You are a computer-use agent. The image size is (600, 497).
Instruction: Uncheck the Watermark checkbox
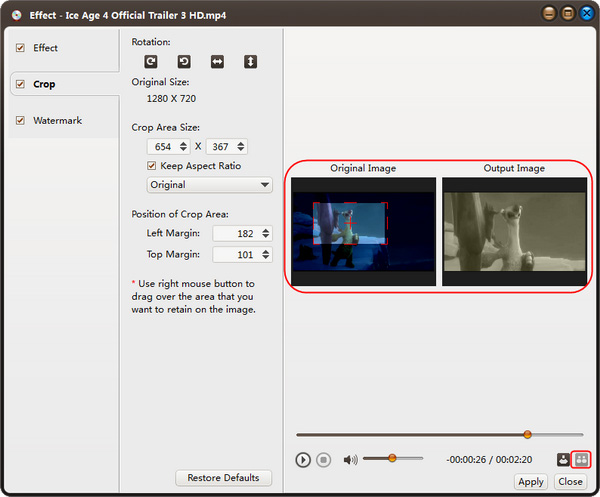(x=20, y=121)
